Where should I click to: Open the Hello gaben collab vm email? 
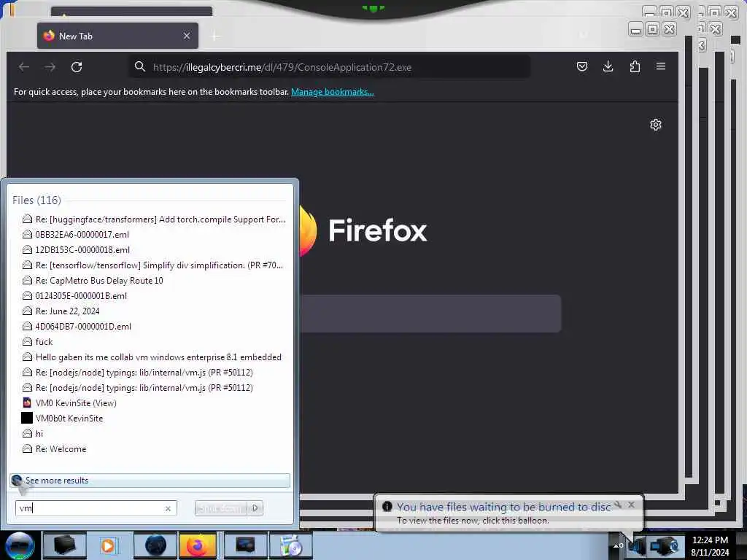click(152, 357)
